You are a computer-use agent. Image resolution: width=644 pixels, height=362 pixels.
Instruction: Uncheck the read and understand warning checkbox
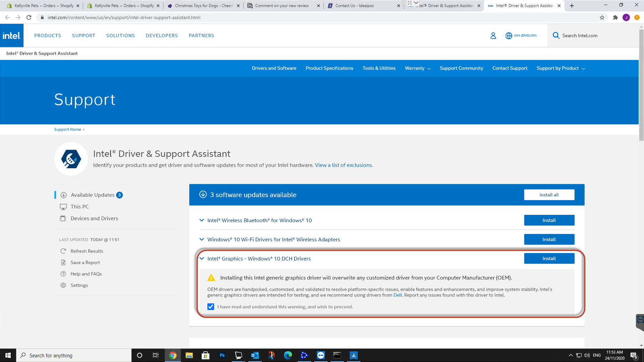(211, 307)
